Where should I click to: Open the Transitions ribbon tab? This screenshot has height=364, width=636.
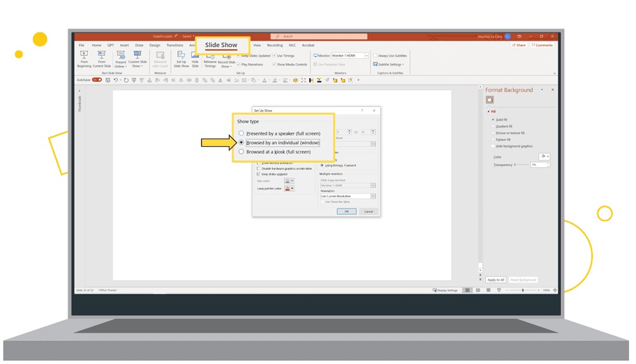pos(174,46)
